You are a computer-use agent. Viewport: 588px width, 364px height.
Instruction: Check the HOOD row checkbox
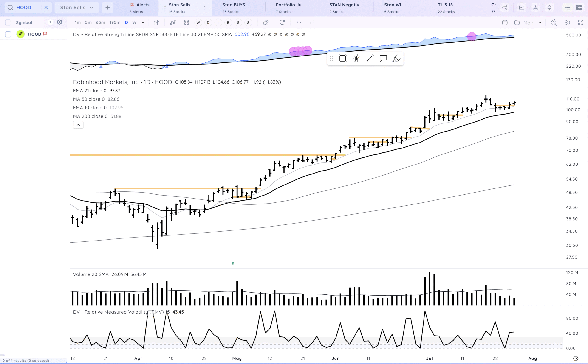pos(8,34)
